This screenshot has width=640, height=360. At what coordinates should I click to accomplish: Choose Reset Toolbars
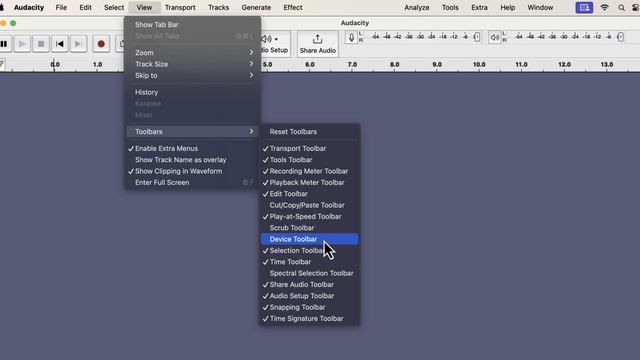tap(309, 132)
